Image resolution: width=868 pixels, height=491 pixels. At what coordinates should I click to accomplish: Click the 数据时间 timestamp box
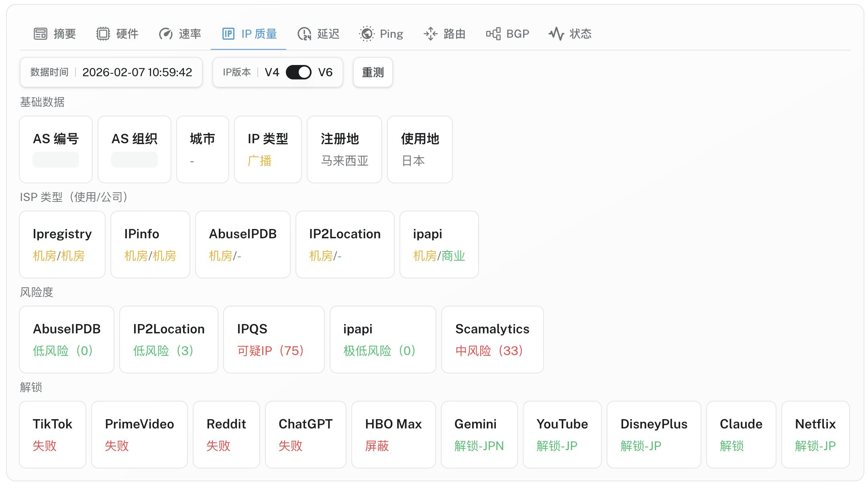tap(111, 72)
